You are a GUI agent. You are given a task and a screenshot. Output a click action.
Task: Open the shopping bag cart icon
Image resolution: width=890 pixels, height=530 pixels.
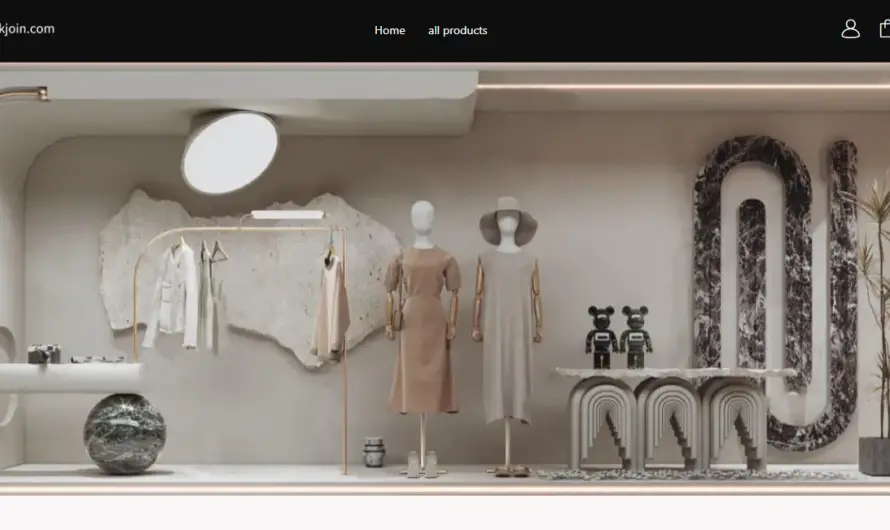point(885,29)
